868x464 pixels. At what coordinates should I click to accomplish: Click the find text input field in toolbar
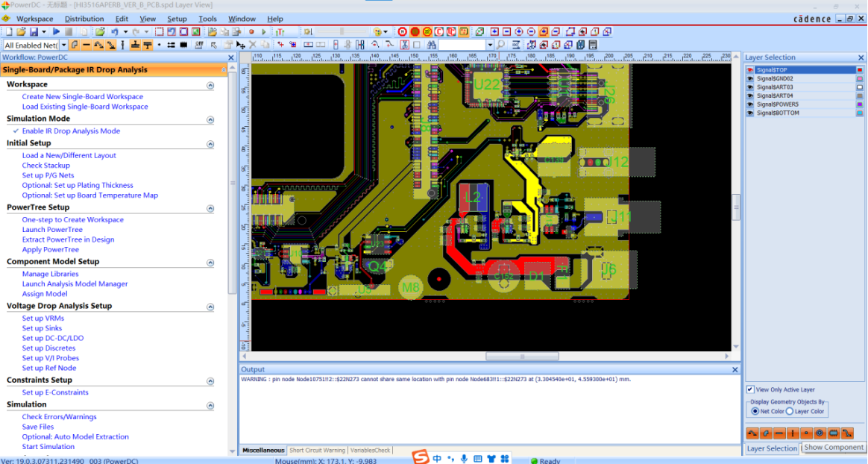coord(462,45)
